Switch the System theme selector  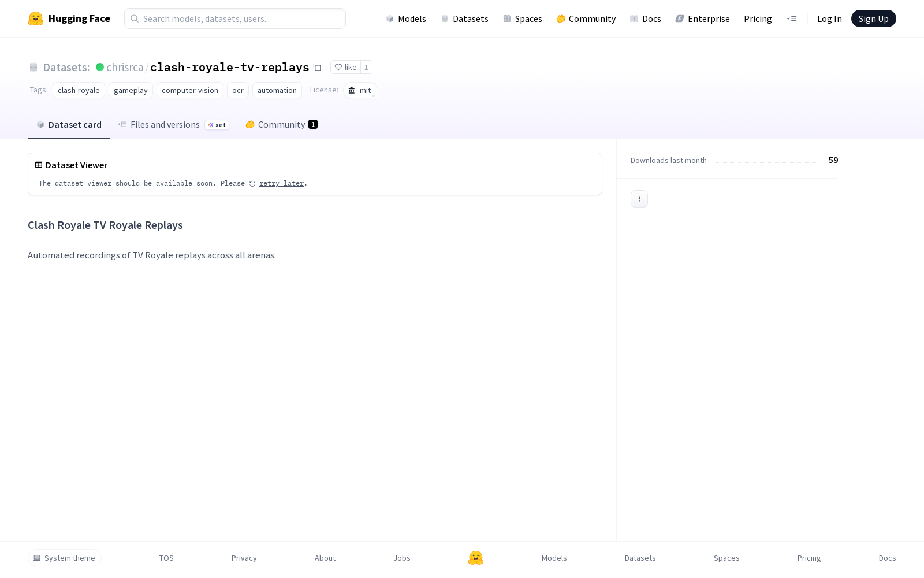(x=65, y=558)
